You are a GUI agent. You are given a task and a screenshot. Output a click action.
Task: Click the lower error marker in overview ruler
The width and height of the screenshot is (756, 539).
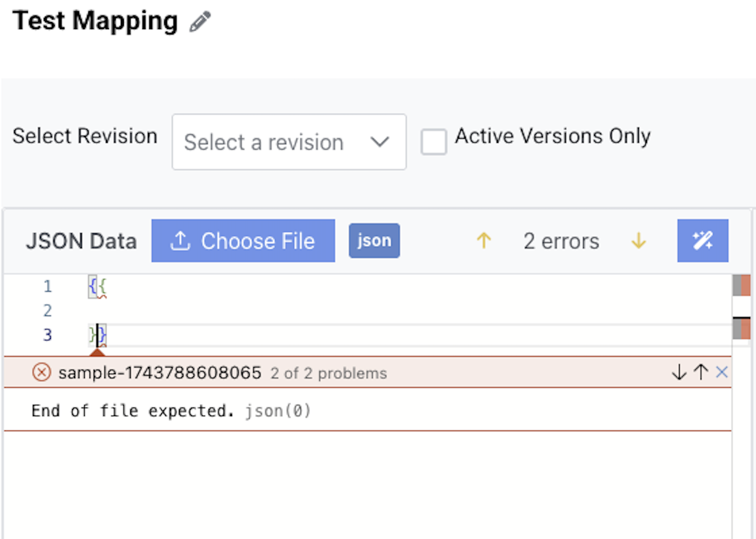(x=741, y=329)
